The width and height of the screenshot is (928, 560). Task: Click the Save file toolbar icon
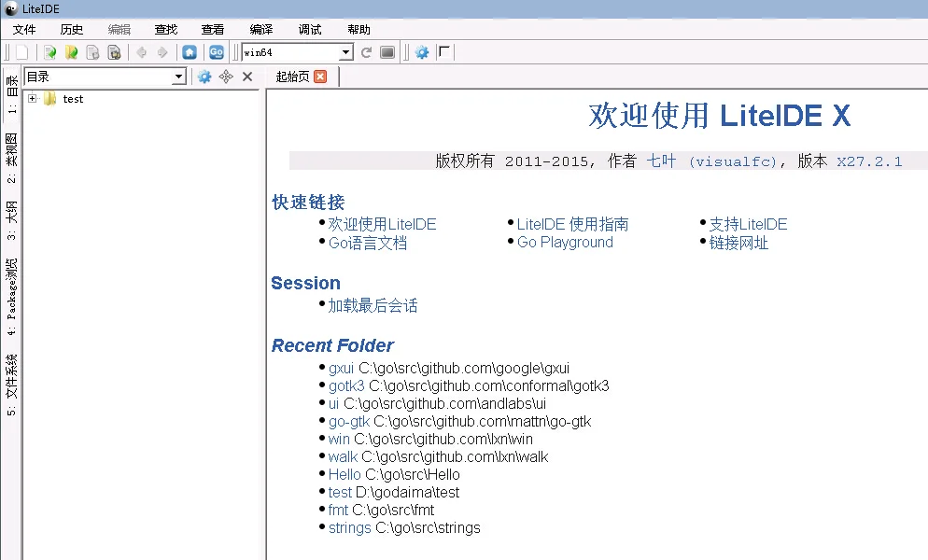[x=92, y=52]
